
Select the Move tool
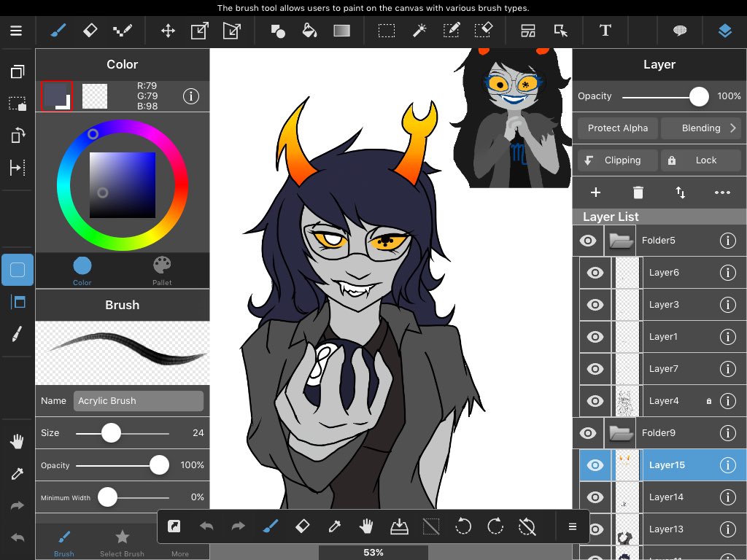(x=168, y=31)
